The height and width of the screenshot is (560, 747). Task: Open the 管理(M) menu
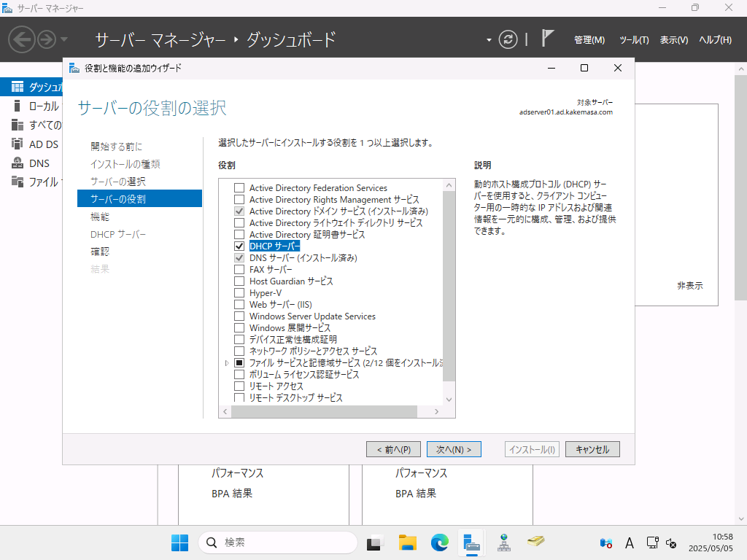[589, 40]
